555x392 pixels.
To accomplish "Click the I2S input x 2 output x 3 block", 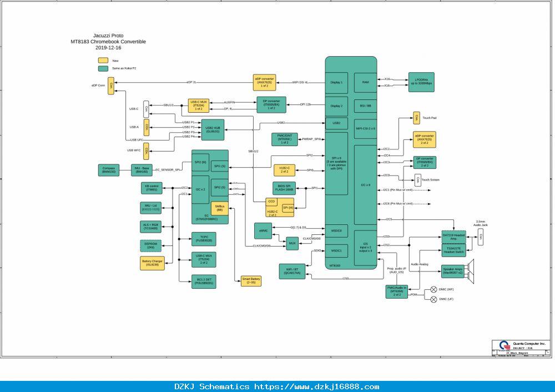I will (x=365, y=248).
